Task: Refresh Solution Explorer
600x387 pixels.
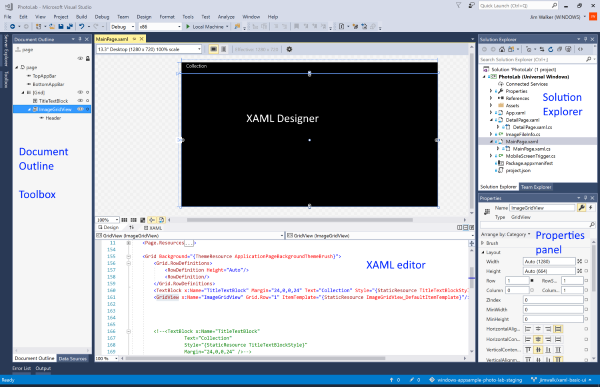Action: click(x=551, y=49)
